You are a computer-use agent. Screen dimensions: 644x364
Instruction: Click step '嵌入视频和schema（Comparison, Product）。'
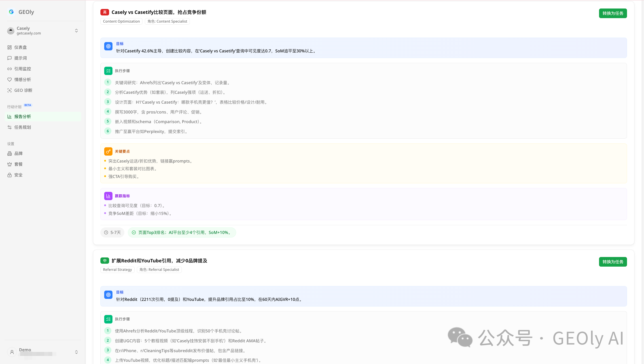coord(159,122)
